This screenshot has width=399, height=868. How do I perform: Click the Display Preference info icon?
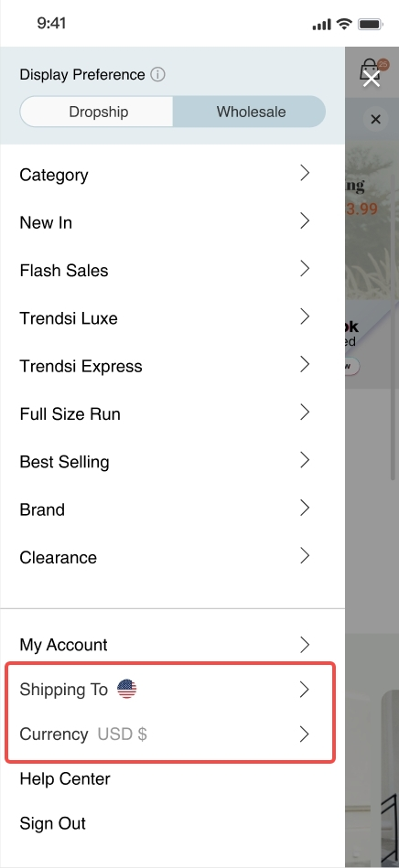click(158, 74)
